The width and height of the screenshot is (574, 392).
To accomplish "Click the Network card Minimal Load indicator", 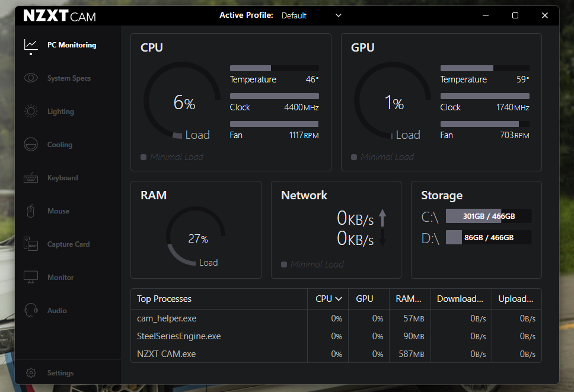I will point(312,264).
